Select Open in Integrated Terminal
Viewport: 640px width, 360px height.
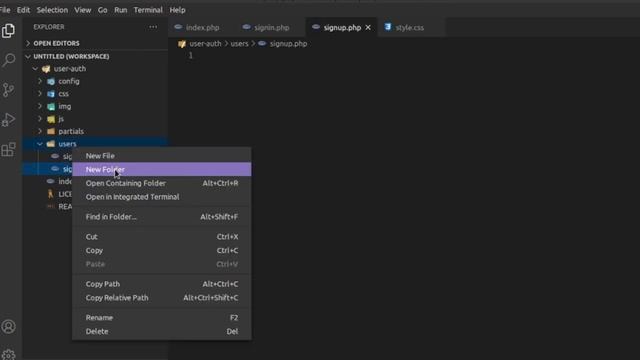(162, 197)
